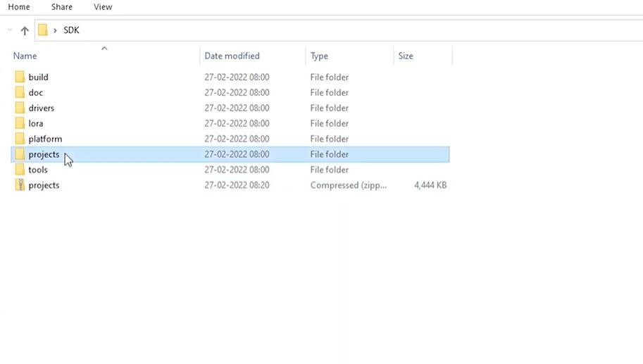
Task: Click the platform folder name
Action: click(x=46, y=139)
